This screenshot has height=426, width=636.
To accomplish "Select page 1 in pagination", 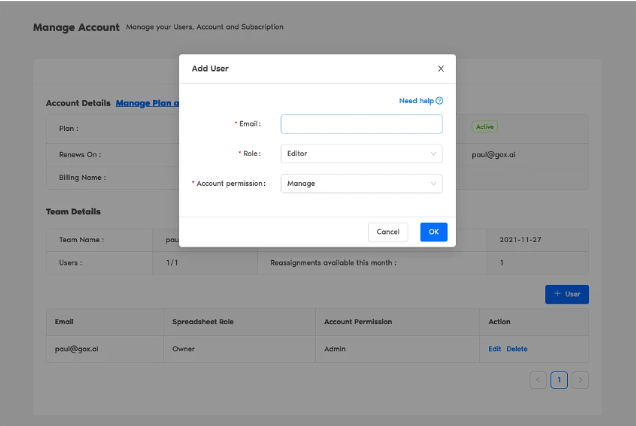I will 559,380.
